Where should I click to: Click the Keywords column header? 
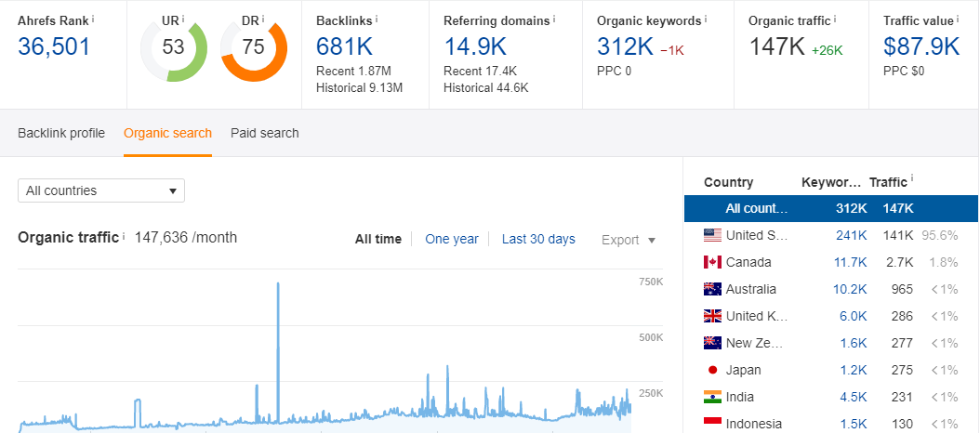[x=831, y=182]
